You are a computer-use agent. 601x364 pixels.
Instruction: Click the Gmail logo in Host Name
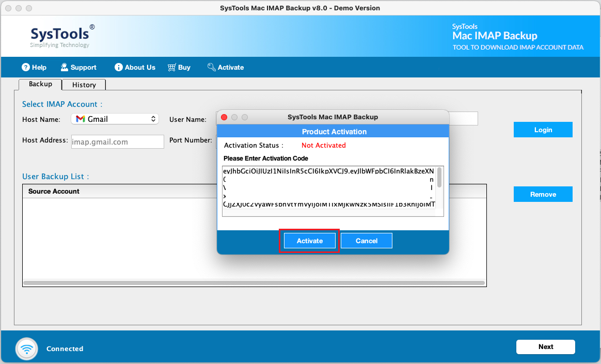pos(81,119)
